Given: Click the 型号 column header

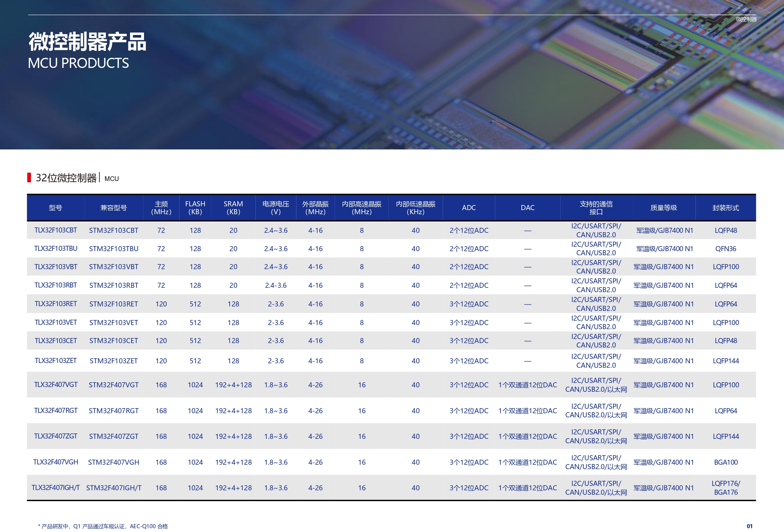Looking at the screenshot, I should [55, 208].
